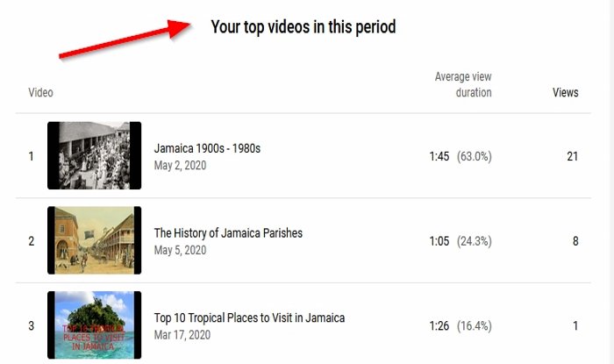
Task: Click the view count of 8
Action: click(x=575, y=240)
